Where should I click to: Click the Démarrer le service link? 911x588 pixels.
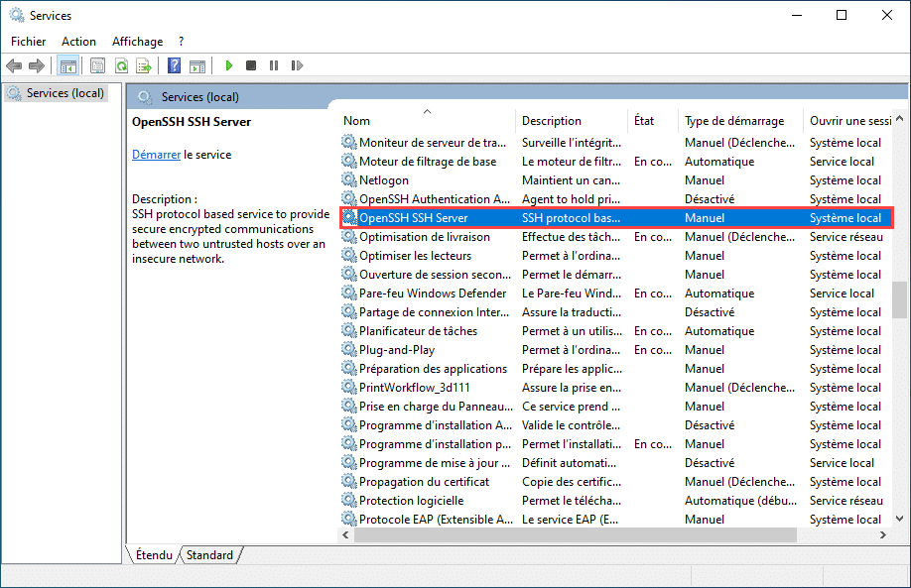pyautogui.click(x=156, y=155)
